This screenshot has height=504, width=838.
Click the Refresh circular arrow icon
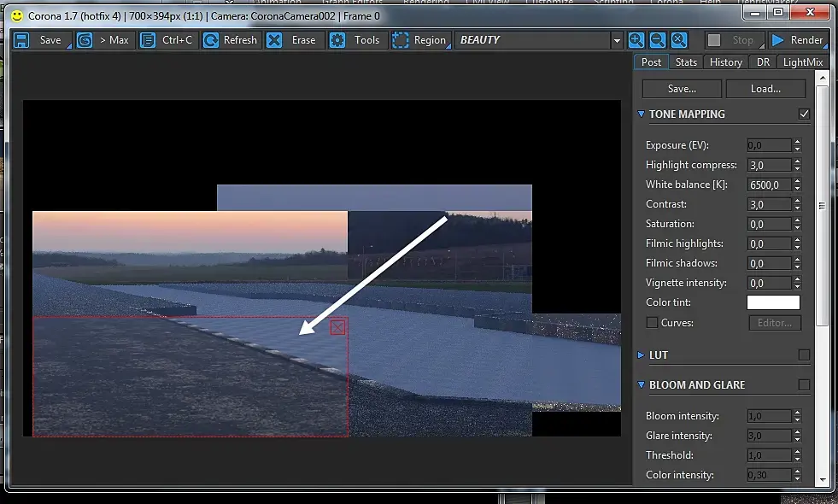click(x=211, y=40)
